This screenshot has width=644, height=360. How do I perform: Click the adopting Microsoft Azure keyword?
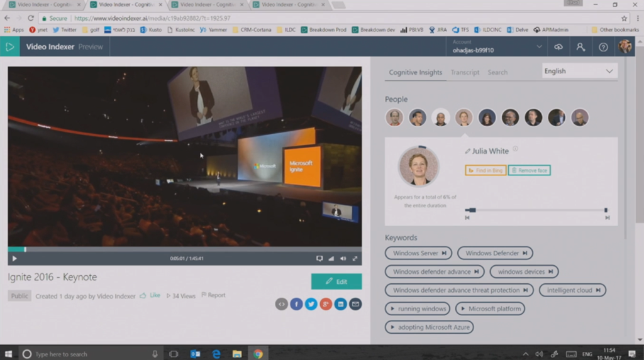(x=429, y=327)
